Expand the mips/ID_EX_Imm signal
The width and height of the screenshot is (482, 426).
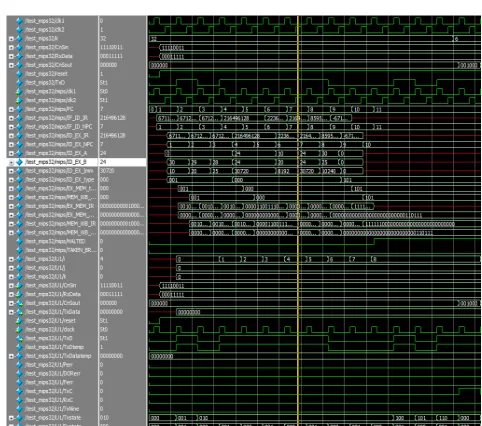pos(11,171)
